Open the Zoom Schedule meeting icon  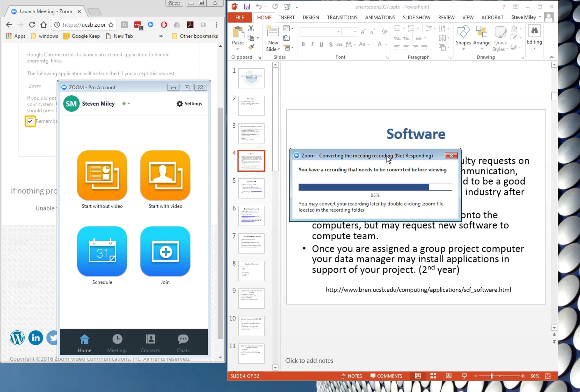tap(102, 251)
